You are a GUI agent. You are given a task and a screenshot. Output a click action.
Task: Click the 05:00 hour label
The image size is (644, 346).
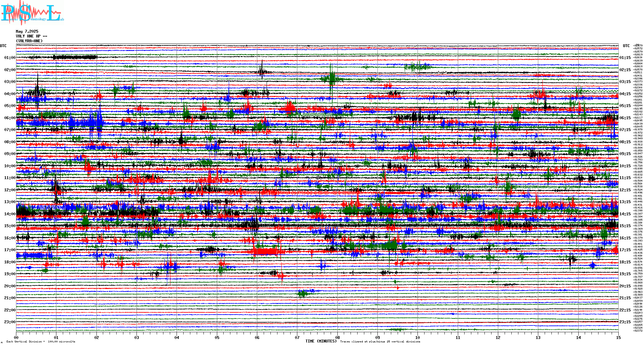tap(10, 106)
